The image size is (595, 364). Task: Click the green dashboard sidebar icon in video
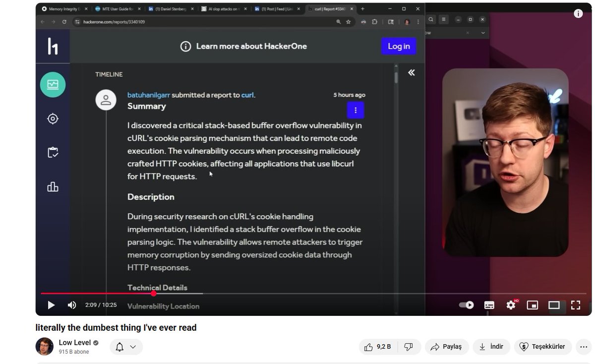53,84
